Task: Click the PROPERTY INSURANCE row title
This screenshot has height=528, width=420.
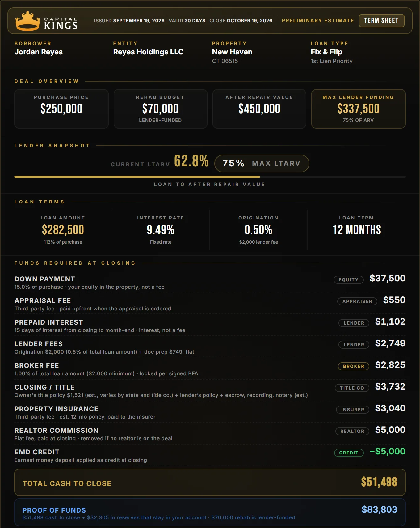Action: (57, 409)
